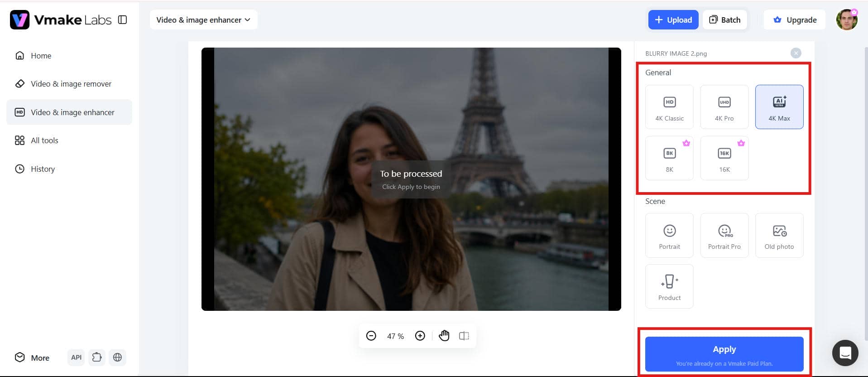Select Old photo scene mode
This screenshot has width=868, height=377.
(x=779, y=235)
